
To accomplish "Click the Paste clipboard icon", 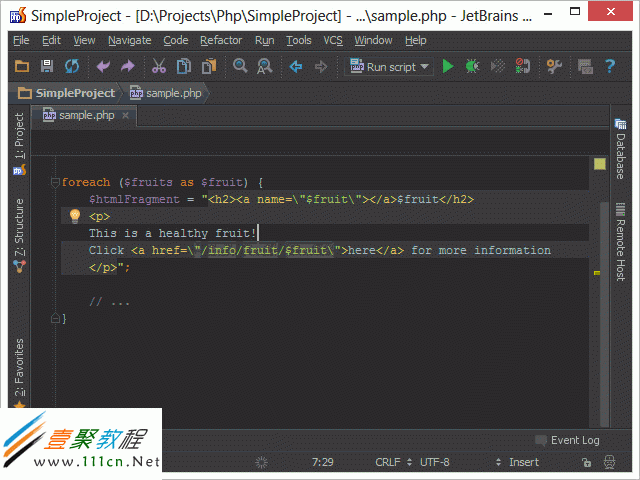I will pos(209,66).
